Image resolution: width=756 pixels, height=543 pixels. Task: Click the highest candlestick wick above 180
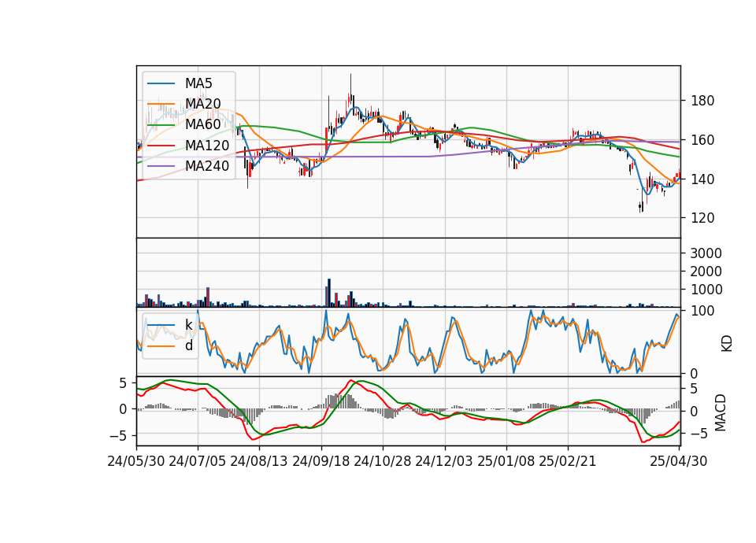click(x=350, y=84)
